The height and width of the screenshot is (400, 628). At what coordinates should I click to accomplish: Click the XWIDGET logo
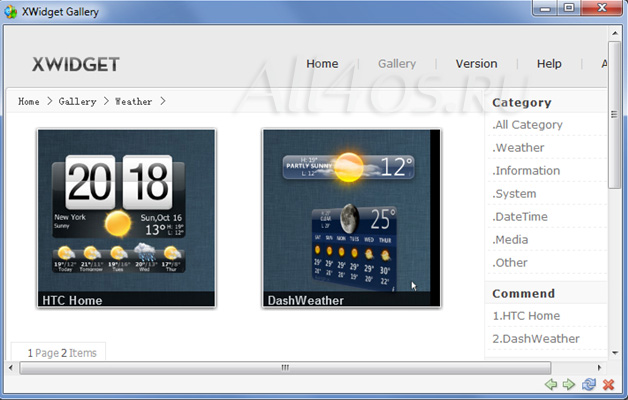pyautogui.click(x=76, y=64)
